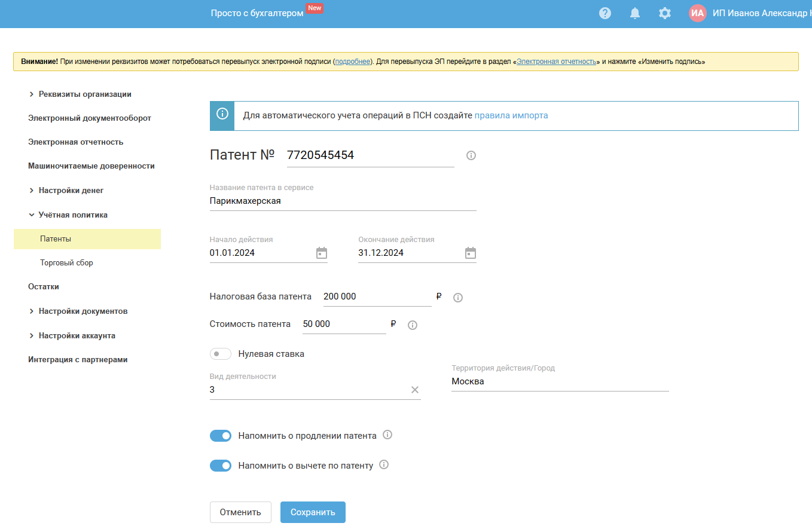Click info icon beside Налоговая база патента
This screenshot has height=526, width=812.
coord(458,298)
